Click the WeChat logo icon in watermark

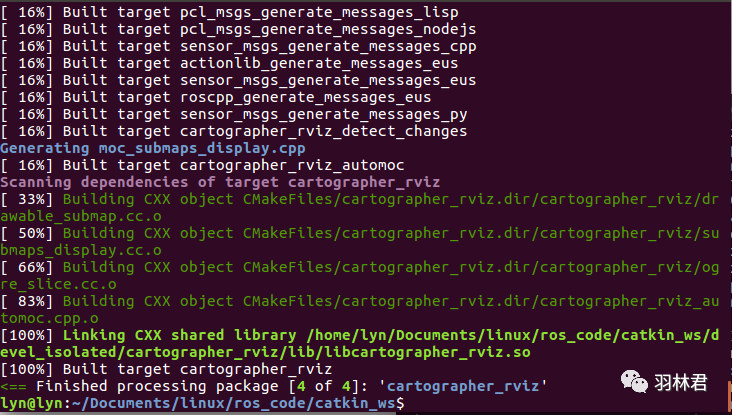[634, 382]
